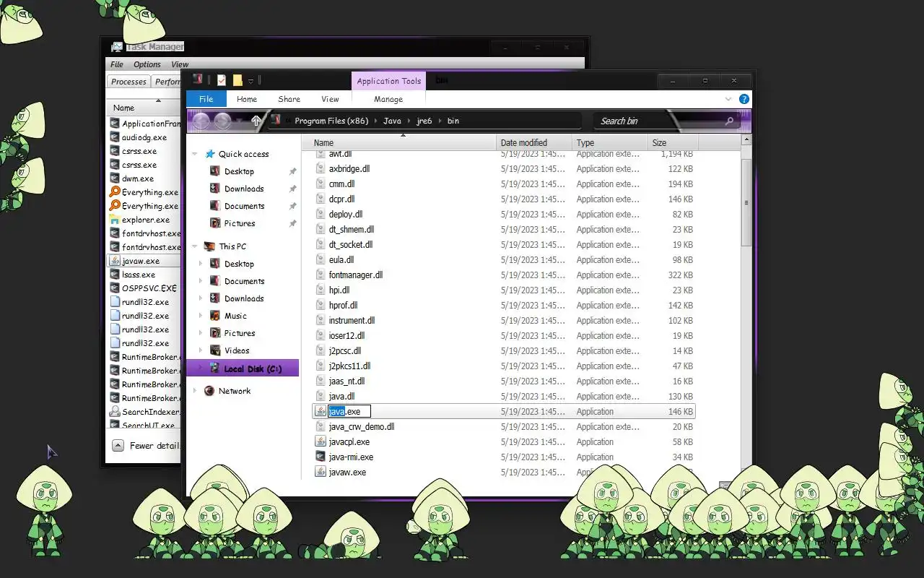Select the Processes tab in Task Manager
924x578 pixels.
128,82
